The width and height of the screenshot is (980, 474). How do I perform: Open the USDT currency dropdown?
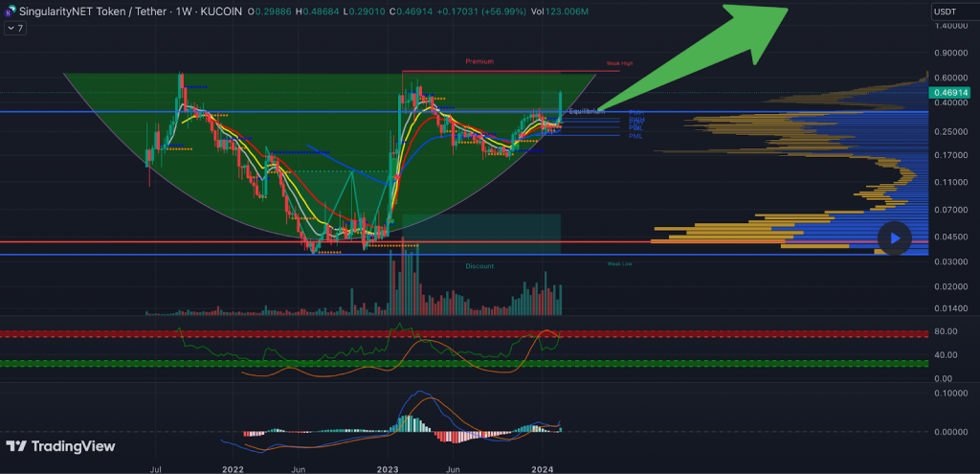(951, 11)
